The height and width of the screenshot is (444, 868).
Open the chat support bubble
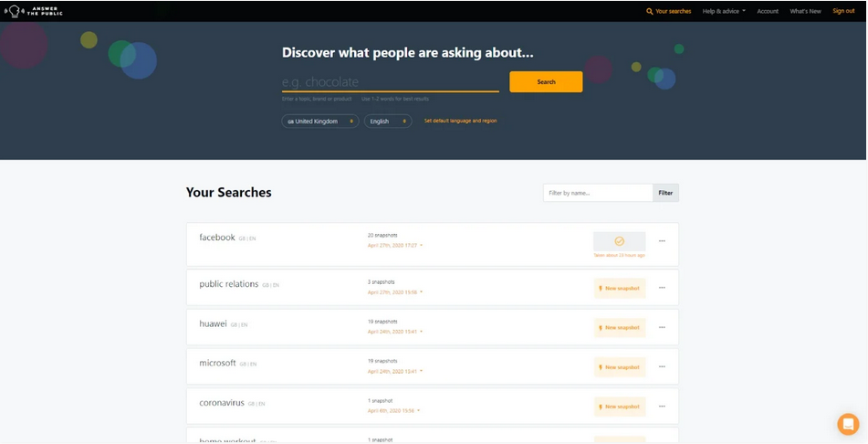pos(848,424)
